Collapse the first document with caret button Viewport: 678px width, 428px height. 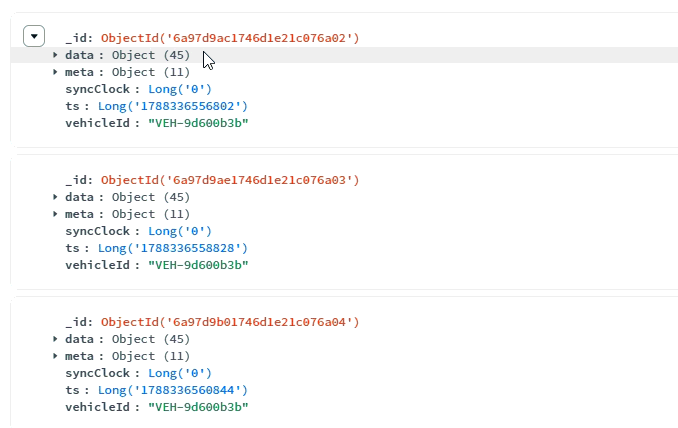[x=34, y=36]
